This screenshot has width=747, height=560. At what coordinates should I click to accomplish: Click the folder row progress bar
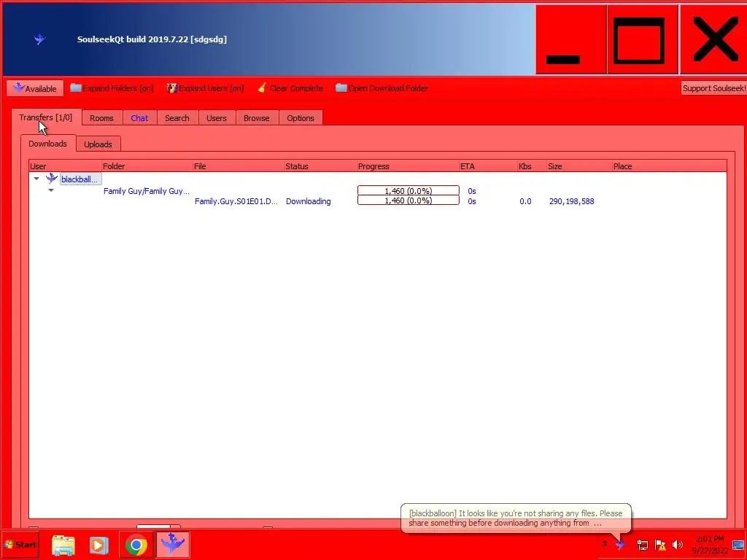[409, 190]
